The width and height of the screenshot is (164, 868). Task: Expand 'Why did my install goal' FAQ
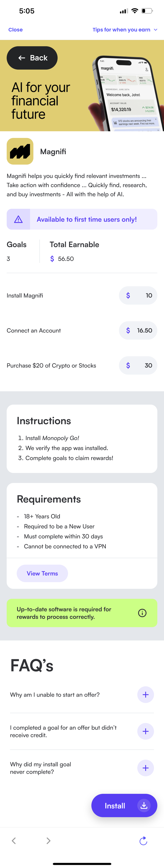click(145, 768)
